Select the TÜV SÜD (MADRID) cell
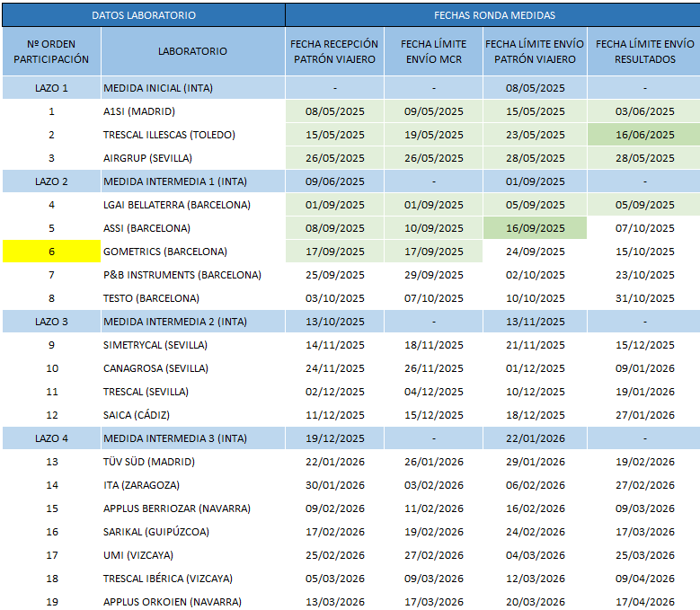 click(x=193, y=462)
